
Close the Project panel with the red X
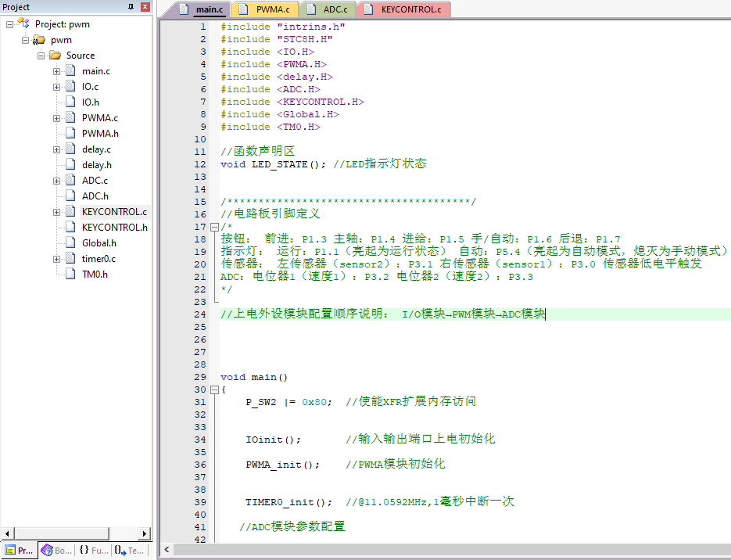coord(145,6)
